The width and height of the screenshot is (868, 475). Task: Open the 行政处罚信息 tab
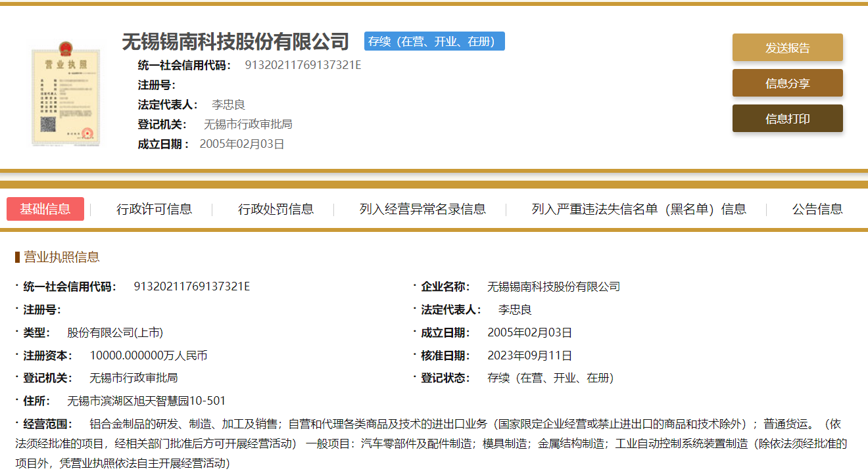[276, 209]
